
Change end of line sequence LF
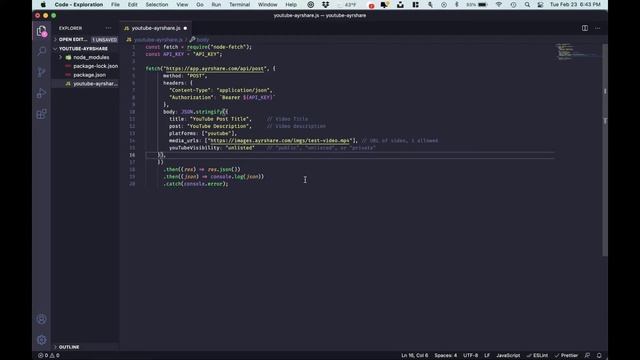point(487,355)
